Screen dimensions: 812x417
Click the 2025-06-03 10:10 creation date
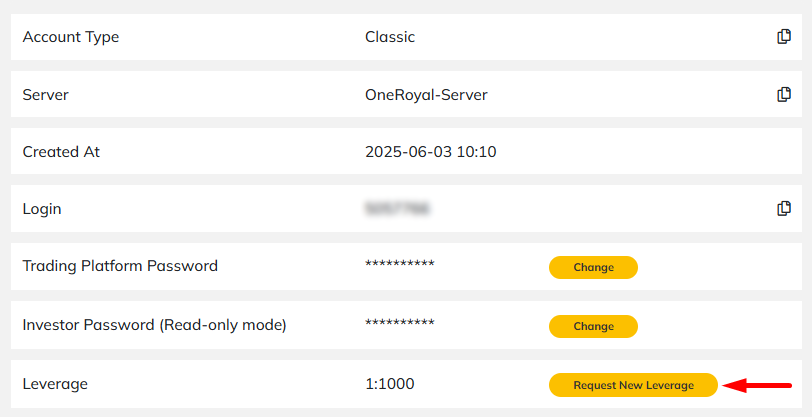[431, 152]
